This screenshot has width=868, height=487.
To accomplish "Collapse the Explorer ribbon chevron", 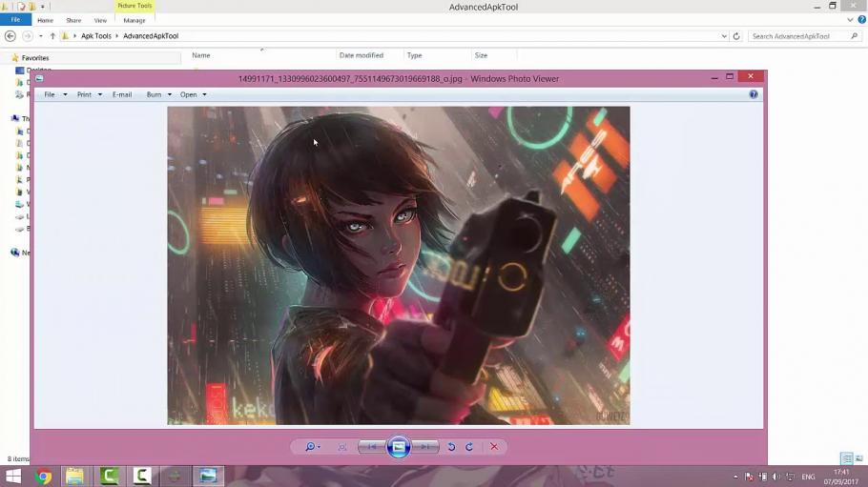I will pos(850,20).
